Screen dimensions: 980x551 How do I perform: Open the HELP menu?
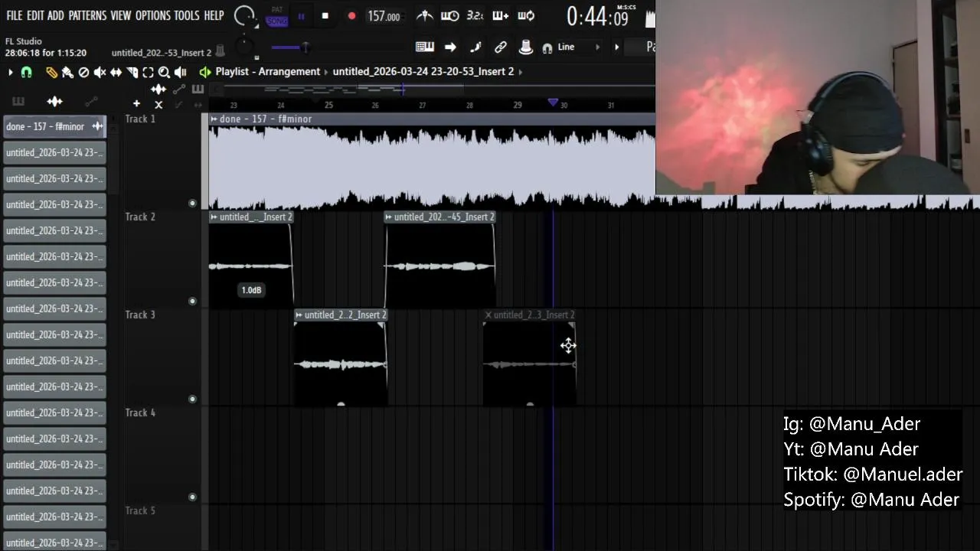click(x=214, y=15)
